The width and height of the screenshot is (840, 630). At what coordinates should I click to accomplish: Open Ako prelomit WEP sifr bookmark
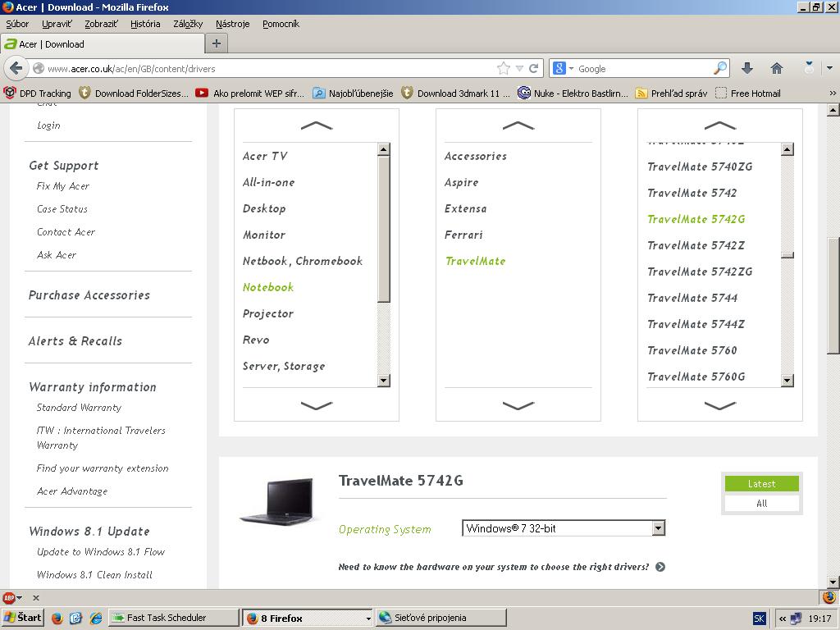249,94
